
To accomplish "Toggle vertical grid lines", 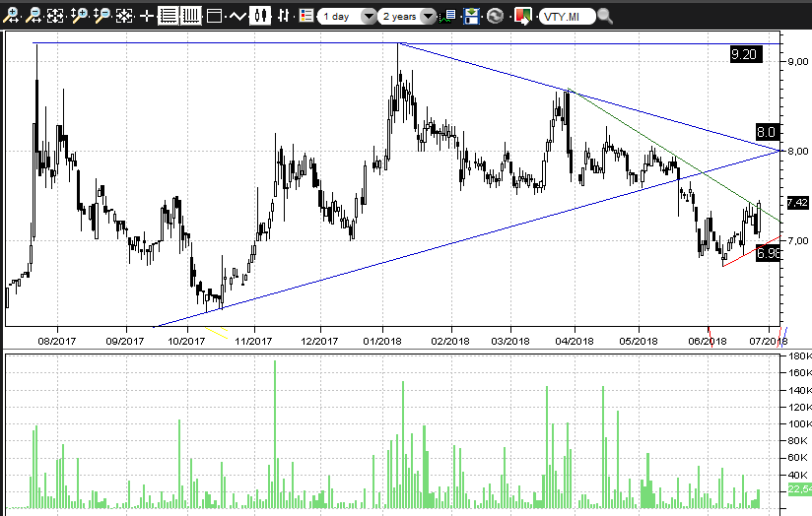I will [190, 16].
